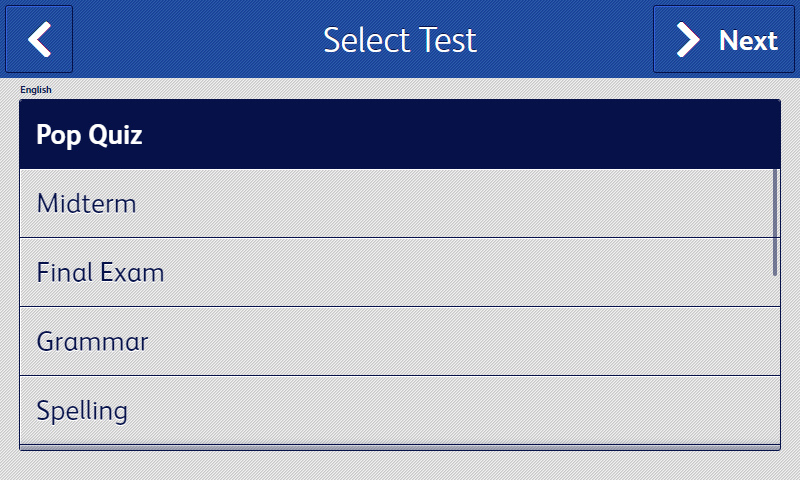Click the Spelling text label
Viewport: 800px width, 480px height.
82,411
